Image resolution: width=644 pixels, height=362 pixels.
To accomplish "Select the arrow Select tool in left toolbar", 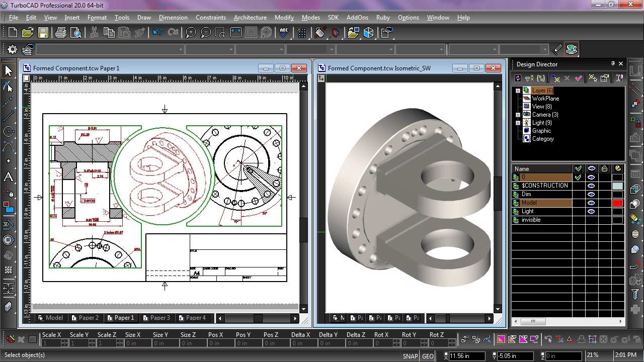I will (x=8, y=70).
